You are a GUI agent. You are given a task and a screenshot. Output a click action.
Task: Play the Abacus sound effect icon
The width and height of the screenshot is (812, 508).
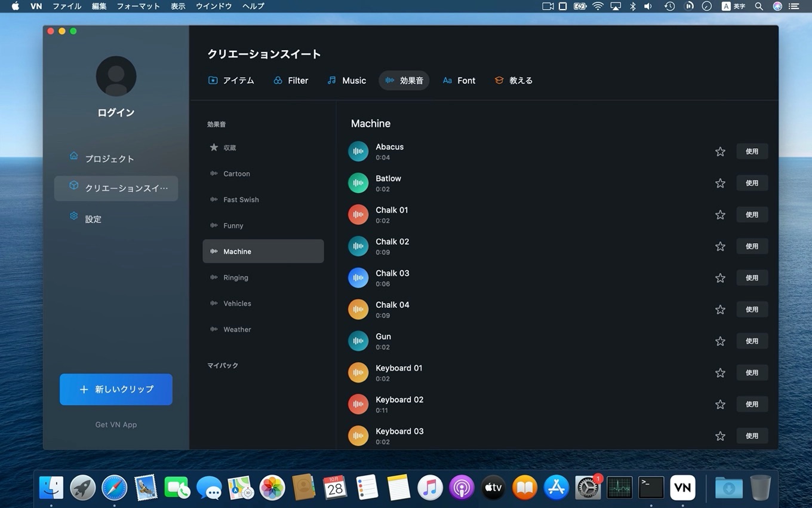click(x=358, y=152)
